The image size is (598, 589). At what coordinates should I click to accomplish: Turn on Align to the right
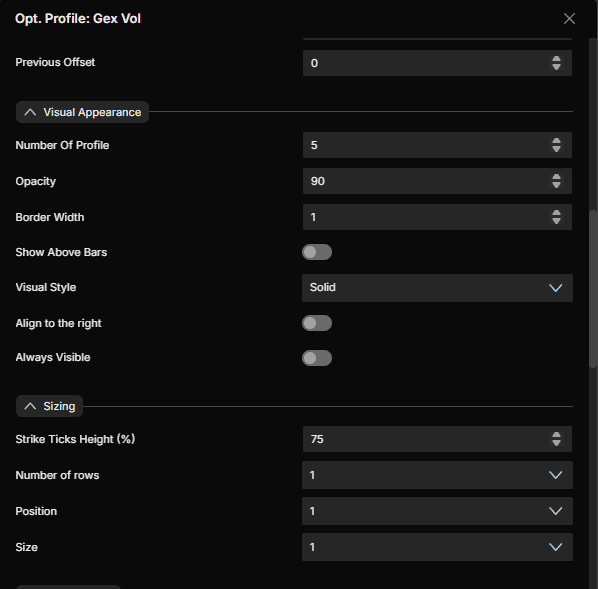point(317,323)
